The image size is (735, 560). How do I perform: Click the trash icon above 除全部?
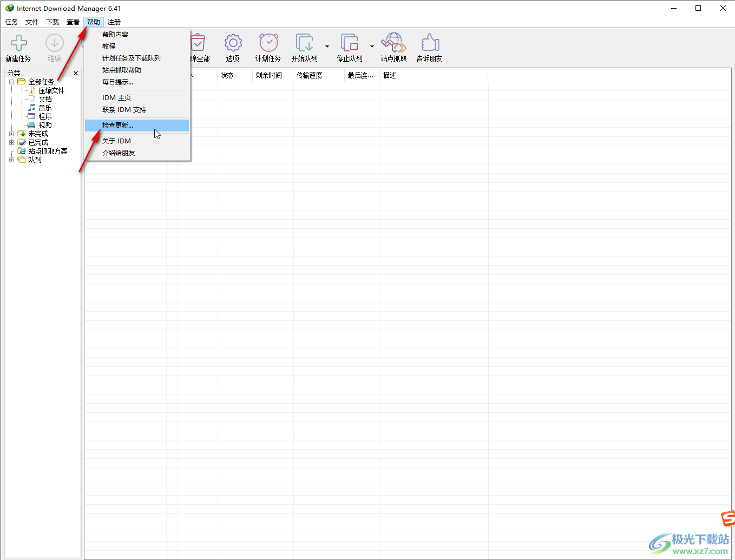click(x=198, y=43)
